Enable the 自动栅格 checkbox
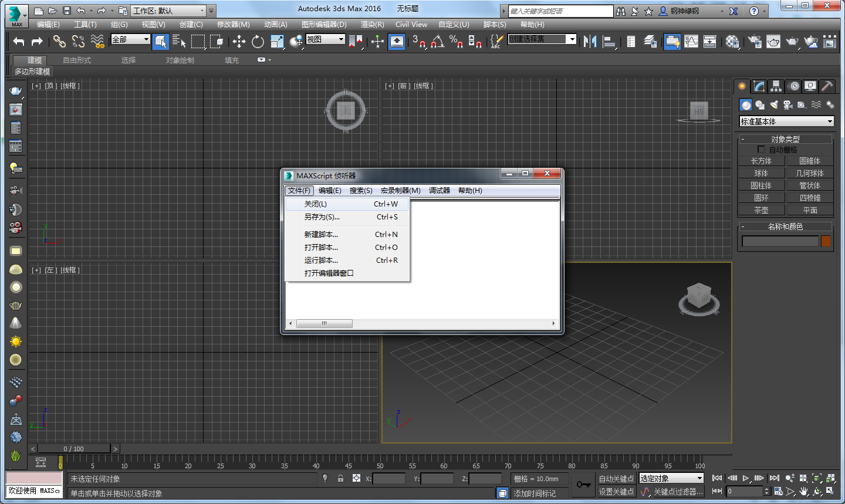 (761, 150)
